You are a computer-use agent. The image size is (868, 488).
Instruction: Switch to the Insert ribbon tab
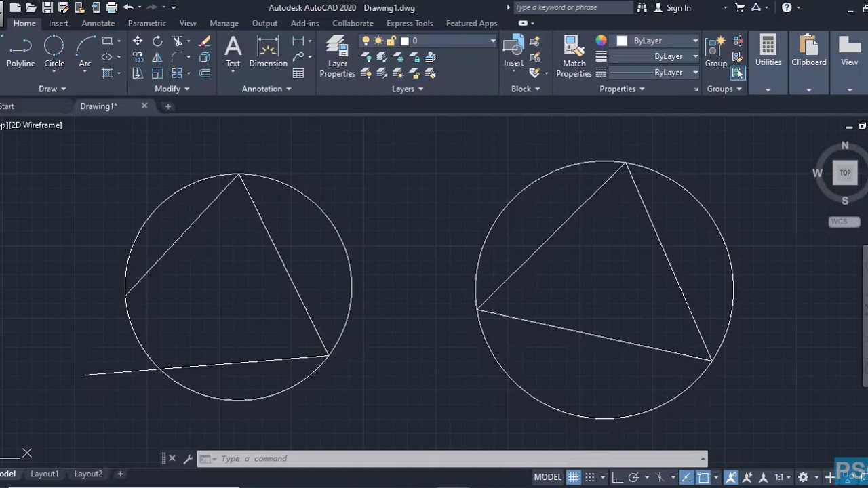tap(58, 23)
